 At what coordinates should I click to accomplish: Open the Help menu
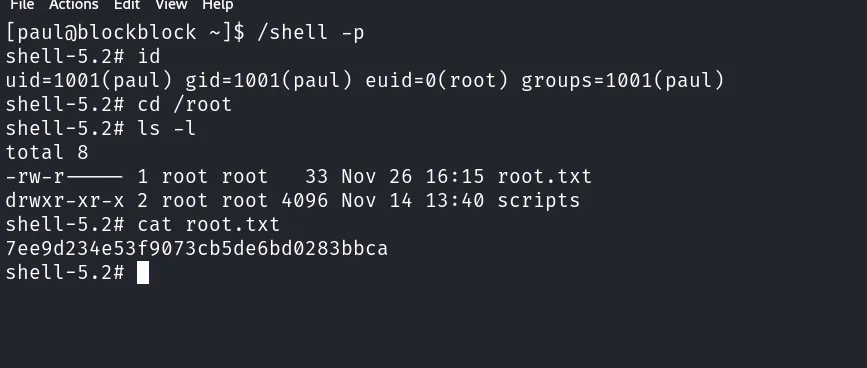(x=217, y=5)
